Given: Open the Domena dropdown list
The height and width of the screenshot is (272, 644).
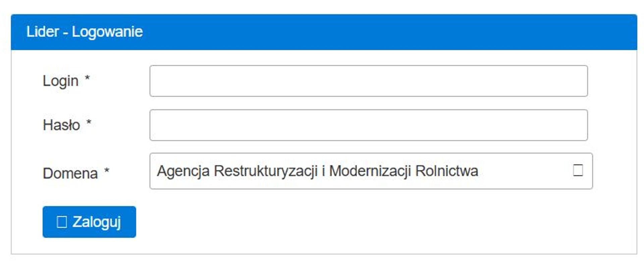Looking at the screenshot, I should coord(371,171).
